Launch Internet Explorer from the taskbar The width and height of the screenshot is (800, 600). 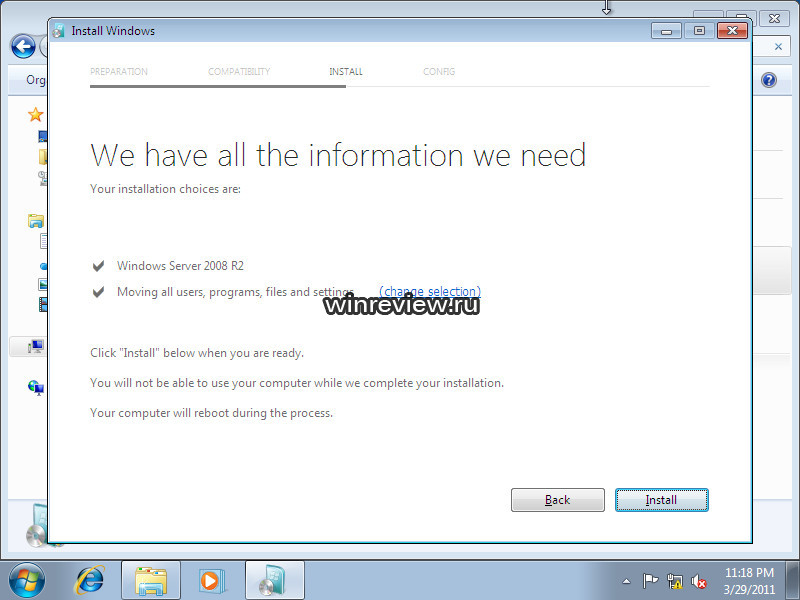coord(91,580)
